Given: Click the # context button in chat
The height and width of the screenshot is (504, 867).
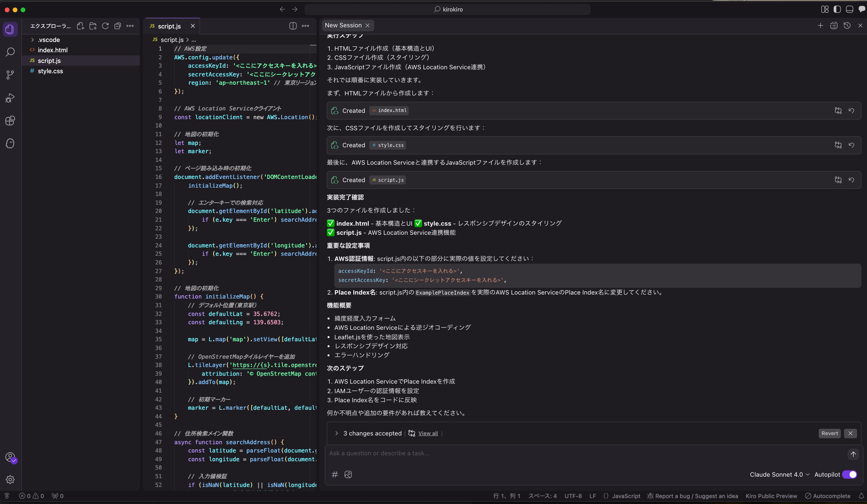Looking at the screenshot, I should pyautogui.click(x=335, y=474).
